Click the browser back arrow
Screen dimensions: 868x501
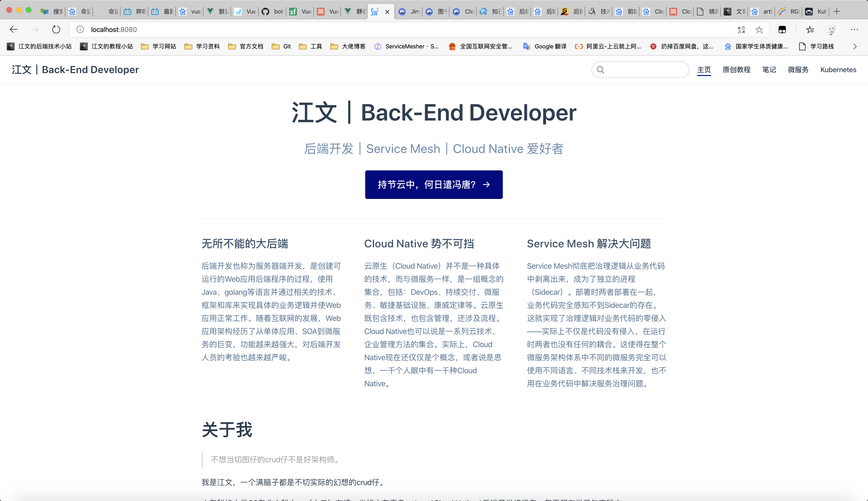coord(13,30)
